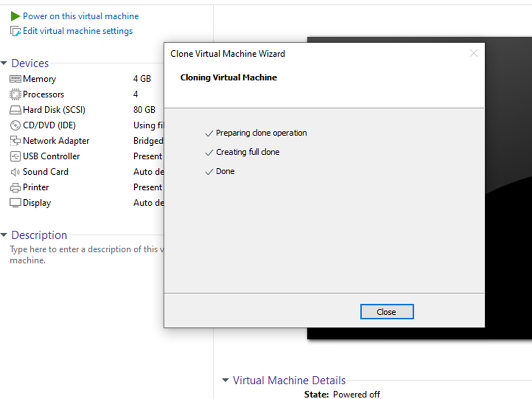Collapse the Virtual Machine Details section
Screen dimensions: 532x399
coord(225,380)
